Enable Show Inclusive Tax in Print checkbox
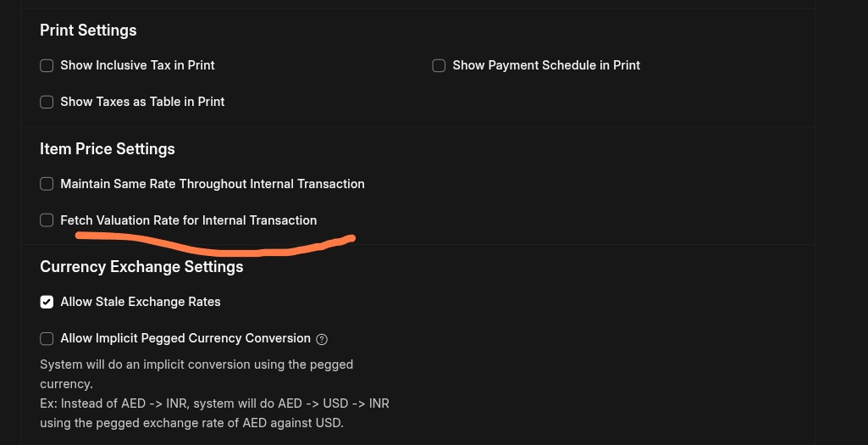Screen dimensions: 868x445 pyautogui.click(x=47, y=66)
